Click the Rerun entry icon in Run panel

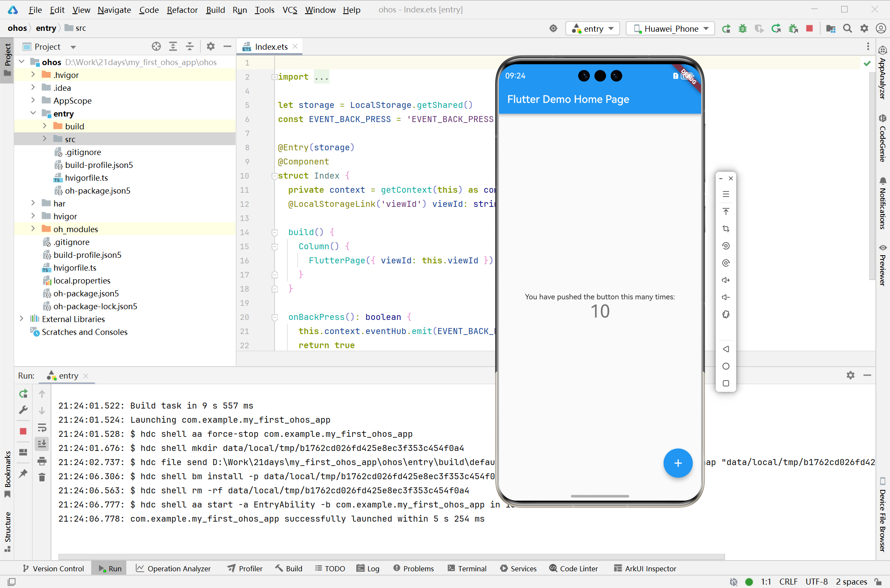coord(24,394)
